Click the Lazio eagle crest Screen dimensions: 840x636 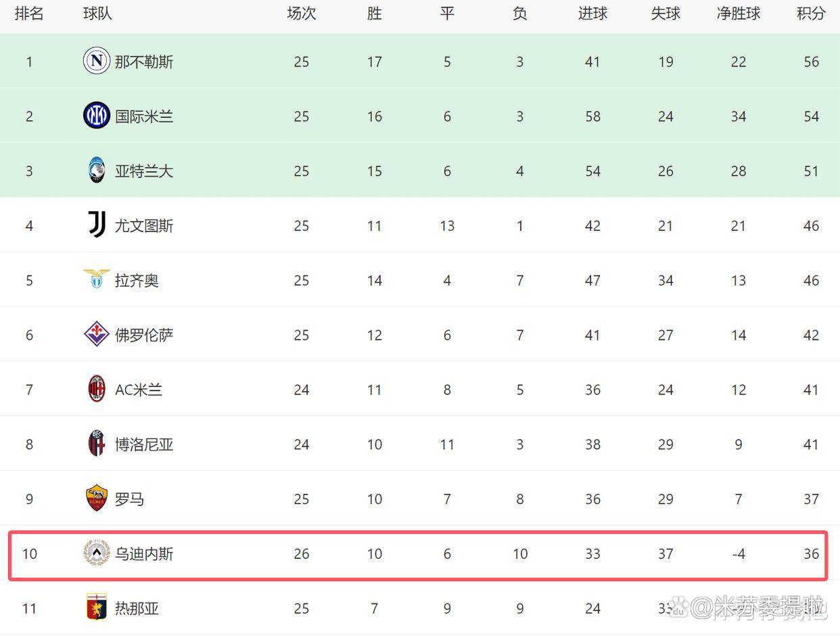[x=97, y=279]
